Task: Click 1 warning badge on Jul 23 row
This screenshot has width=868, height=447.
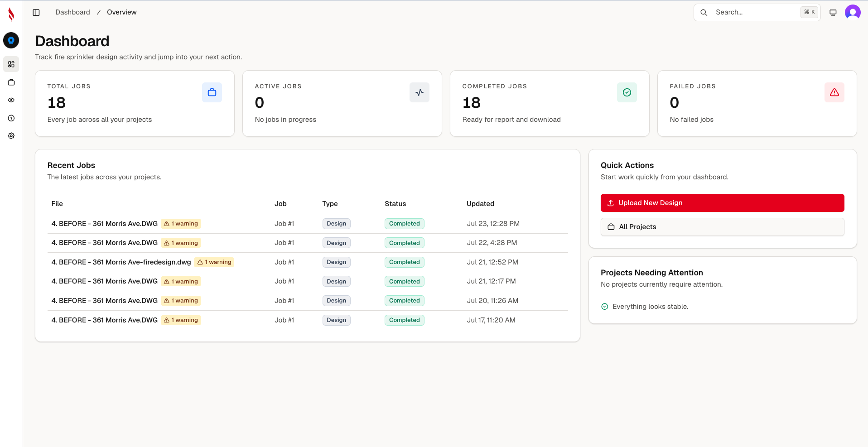Action: point(181,224)
